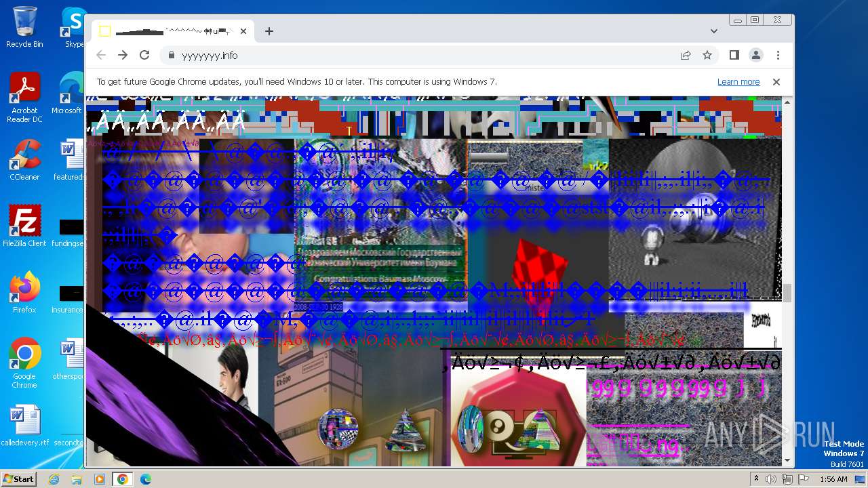Select the yyyyyyy.info tab
The width and height of the screenshot is (868, 488).
173,31
